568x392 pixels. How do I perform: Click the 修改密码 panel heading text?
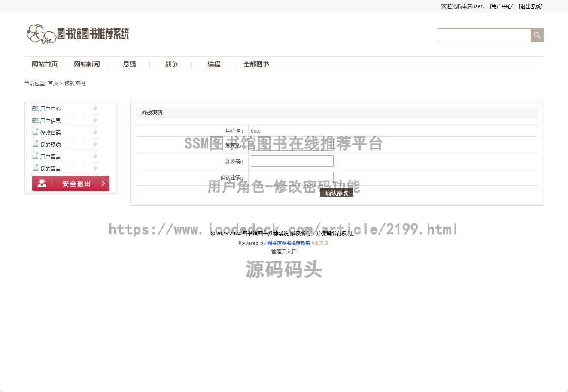[152, 113]
